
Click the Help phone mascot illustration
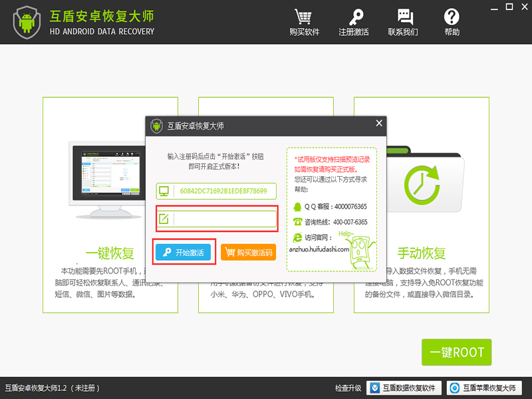click(361, 253)
